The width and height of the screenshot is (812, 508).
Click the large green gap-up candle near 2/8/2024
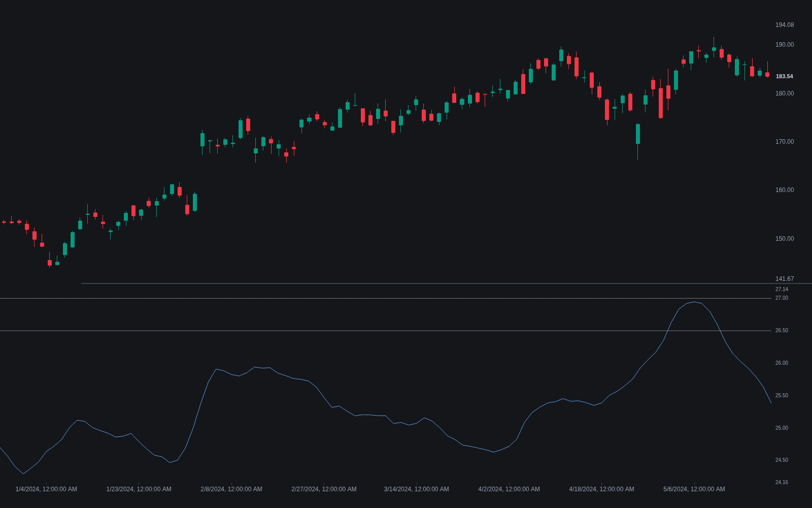[202, 140]
